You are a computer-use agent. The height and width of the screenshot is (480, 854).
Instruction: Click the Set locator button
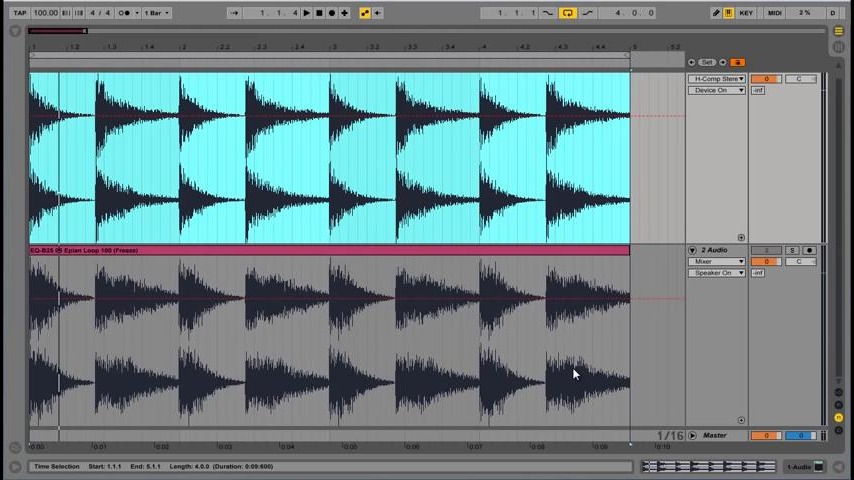(x=707, y=62)
